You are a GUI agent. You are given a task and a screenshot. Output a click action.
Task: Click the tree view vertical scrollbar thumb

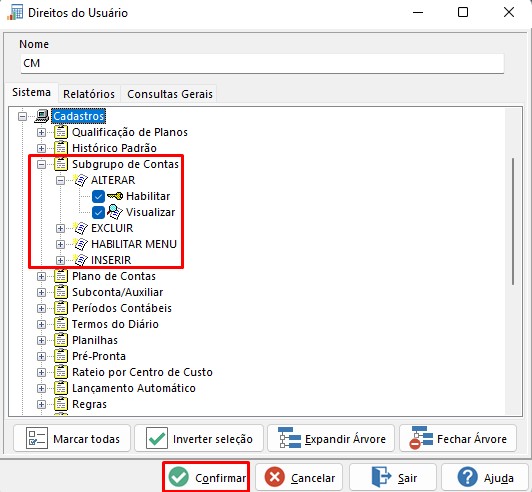tap(513, 221)
